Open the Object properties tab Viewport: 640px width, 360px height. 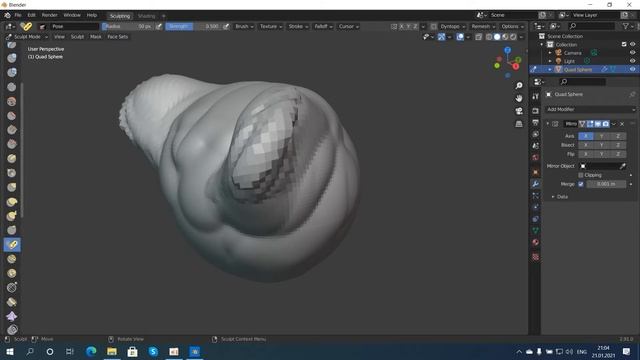(536, 172)
